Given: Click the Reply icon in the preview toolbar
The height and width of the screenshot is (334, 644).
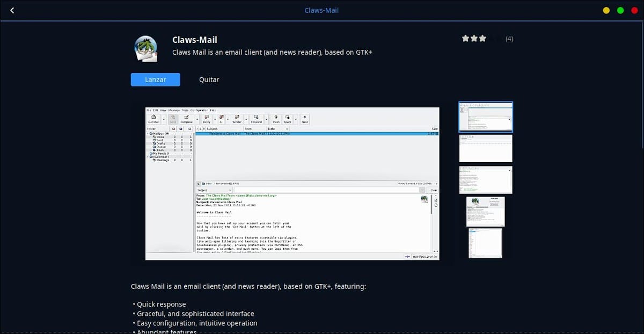Looking at the screenshot, I should 207,118.
